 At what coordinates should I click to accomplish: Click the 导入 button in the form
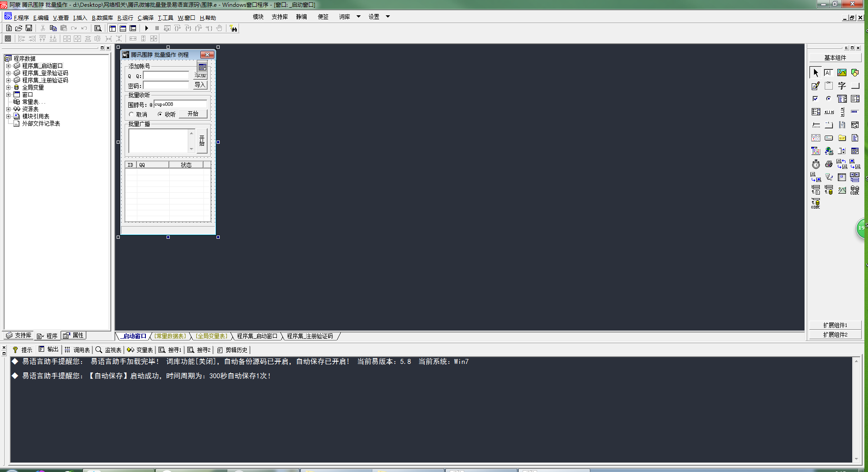[200, 85]
